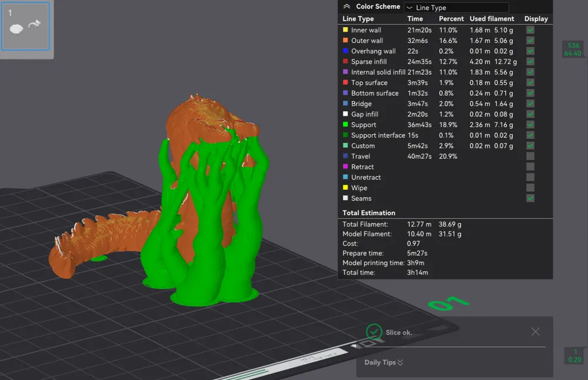Click the Outer wall orange color swatch
Viewport: 588px width, 380px height.
[345, 40]
